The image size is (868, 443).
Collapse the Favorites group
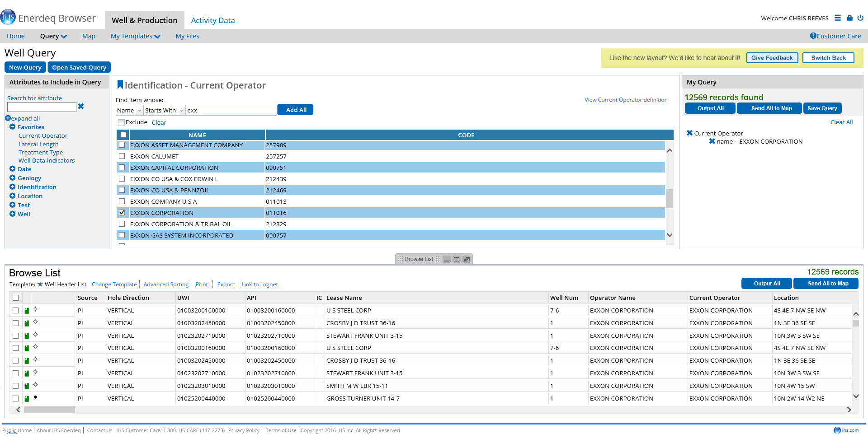coord(13,127)
